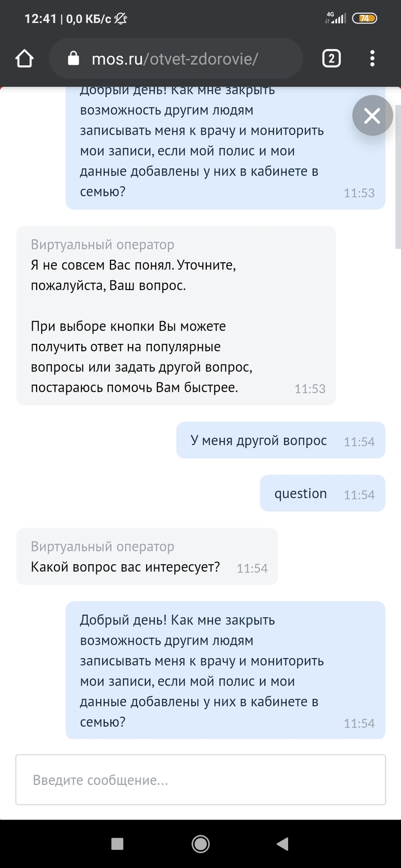Tap the mos.ru/otvet-zdorovie/ address bar
Image resolution: width=401 pixels, height=868 pixels.
coord(175,58)
